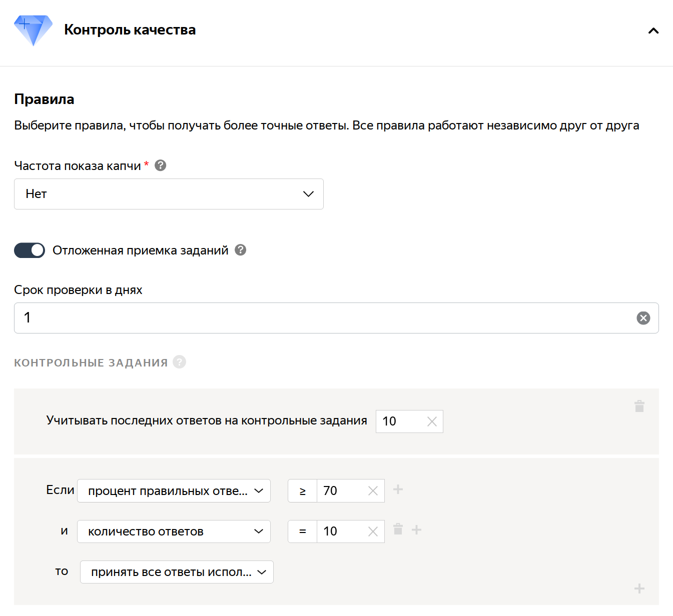The image size is (673, 616).
Task: Open the captcha frequency dropdown showing Нет
Action: click(169, 194)
